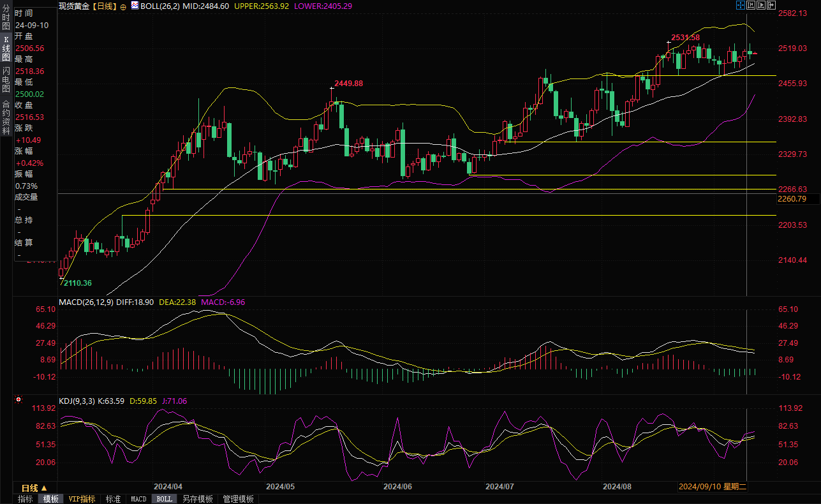Switch to the 分时图 side tab

[x=6, y=17]
